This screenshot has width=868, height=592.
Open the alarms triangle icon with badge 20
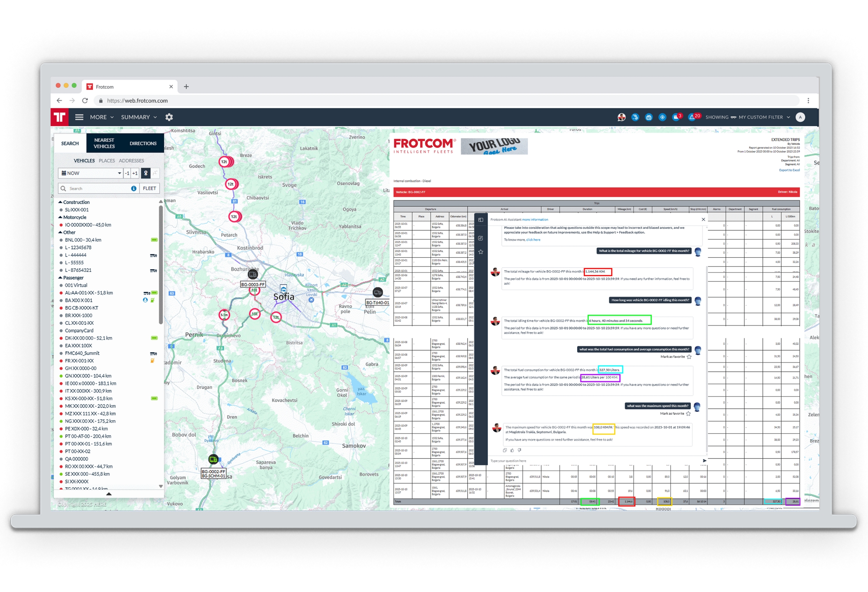tap(692, 117)
